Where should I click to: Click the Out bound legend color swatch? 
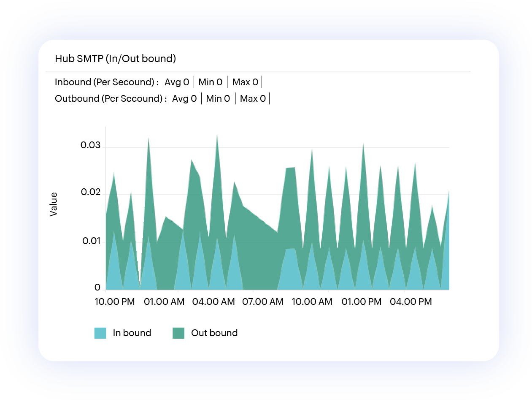[178, 333]
